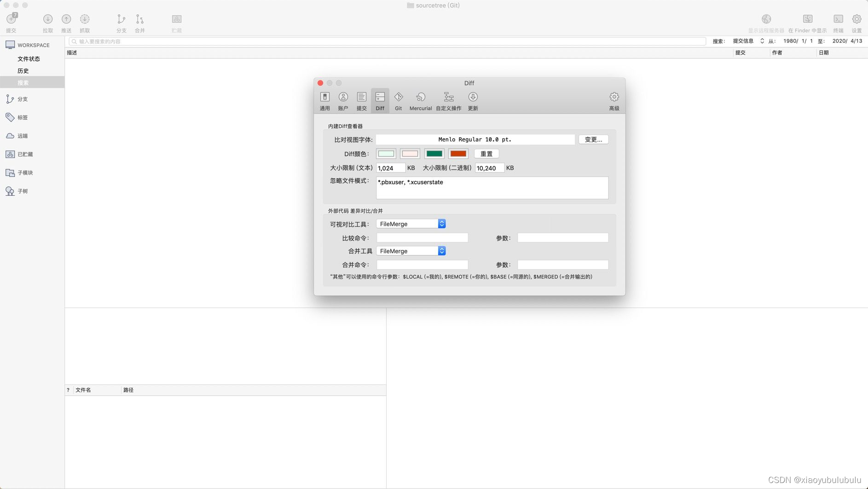Click the dark green Diff color swatch
Viewport: 868px width, 489px height.
[x=434, y=153]
